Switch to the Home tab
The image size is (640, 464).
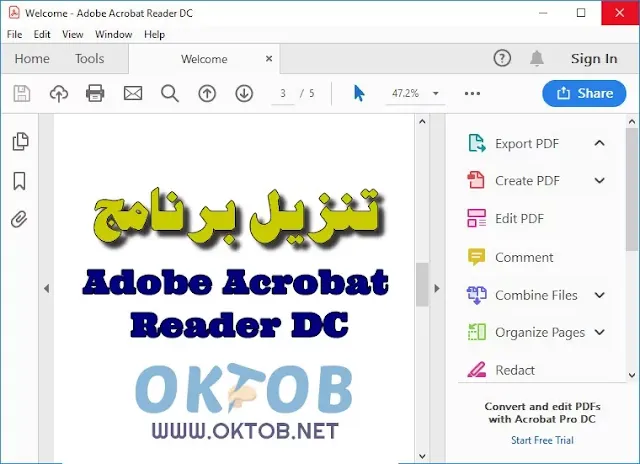point(32,59)
